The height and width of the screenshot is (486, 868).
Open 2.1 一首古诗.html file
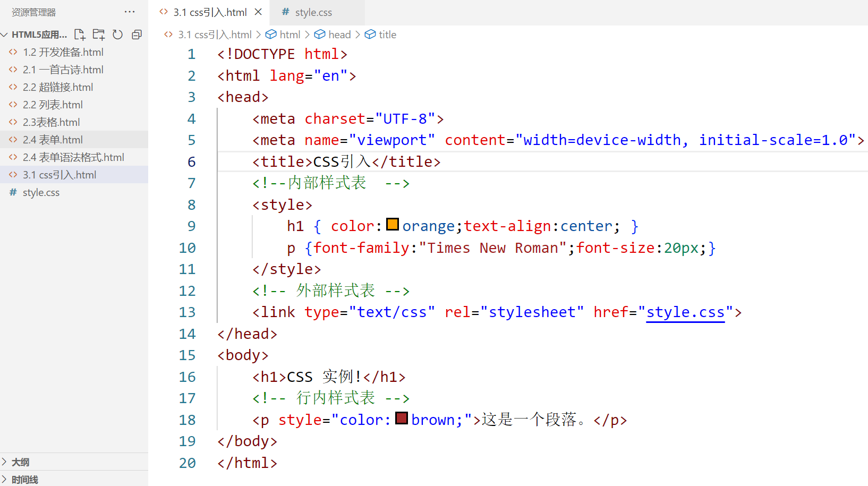click(x=63, y=70)
